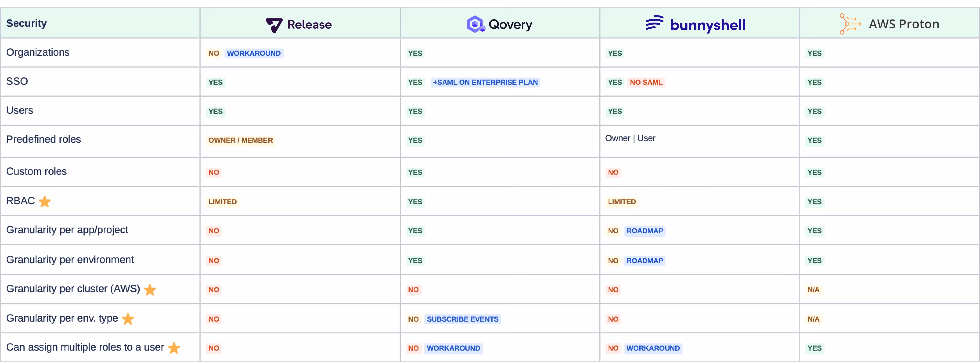Open the WORKAROUND badge for Release Organizations
Screen dimensions: 980x362
coord(254,53)
